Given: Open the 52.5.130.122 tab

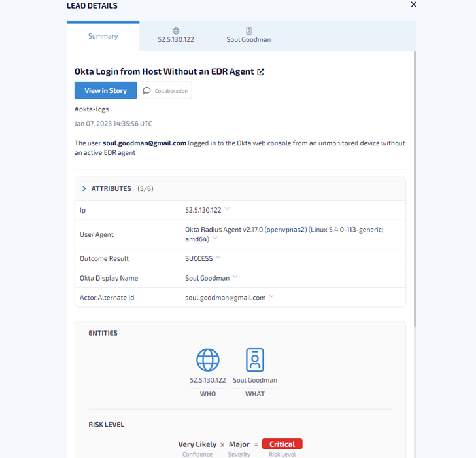Looking at the screenshot, I should pyautogui.click(x=176, y=36).
